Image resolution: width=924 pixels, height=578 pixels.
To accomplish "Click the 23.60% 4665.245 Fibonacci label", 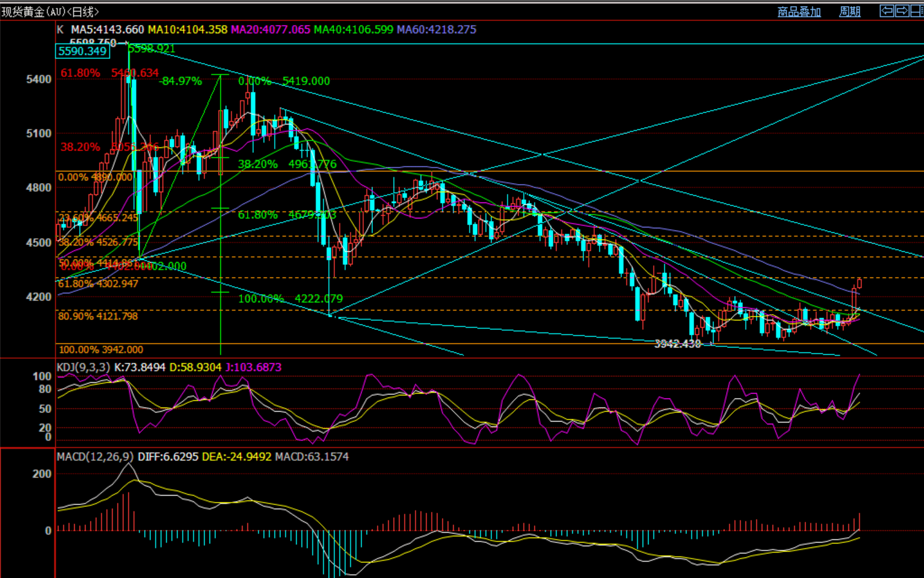I will tap(98, 217).
